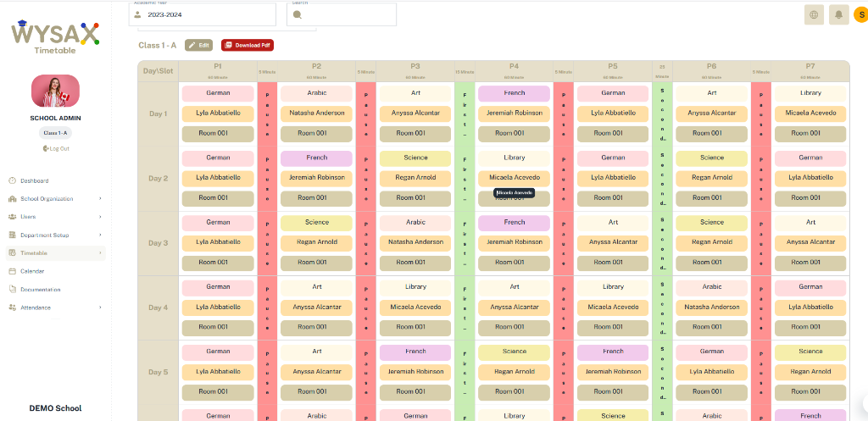Click French subject in Day 2 P2
Viewport: 868px width, 421px height.
point(317,158)
